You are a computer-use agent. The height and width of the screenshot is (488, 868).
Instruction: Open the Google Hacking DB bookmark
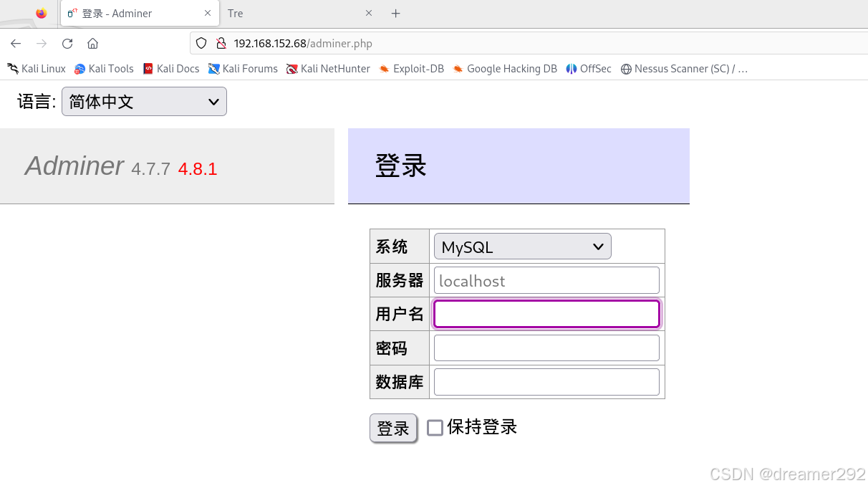pyautogui.click(x=505, y=69)
